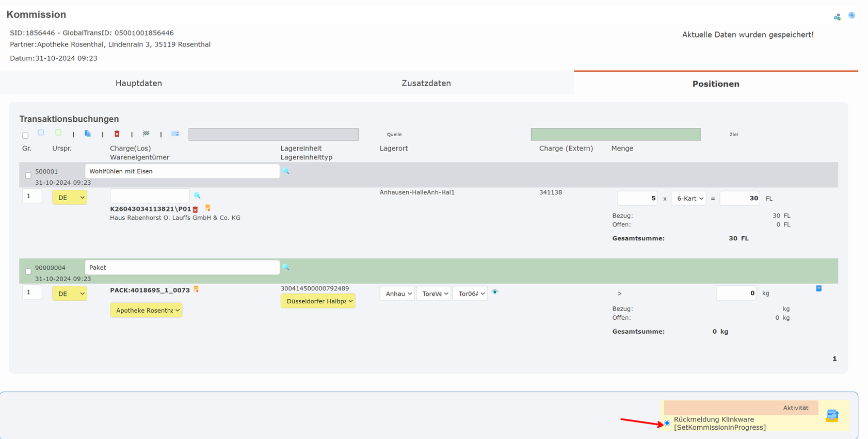Tick the checkbox for position 90000004
This screenshot has height=439, width=868.
(x=28, y=271)
